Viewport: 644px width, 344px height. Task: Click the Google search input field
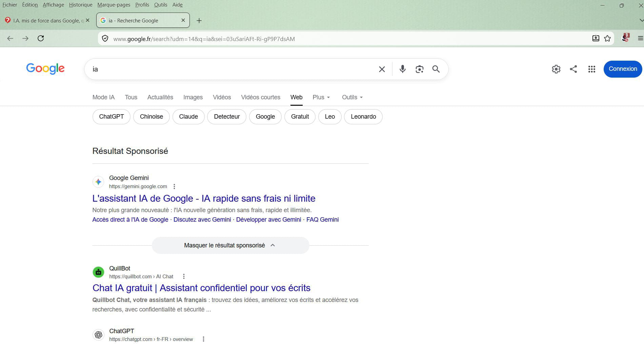click(x=230, y=69)
